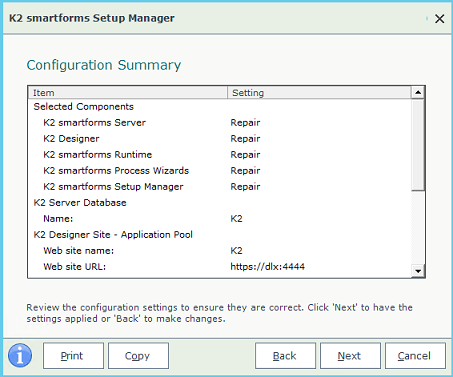Screen dimensions: 453x377
Task: Select K2 smartforms Process Wizards row
Action: tap(220, 171)
